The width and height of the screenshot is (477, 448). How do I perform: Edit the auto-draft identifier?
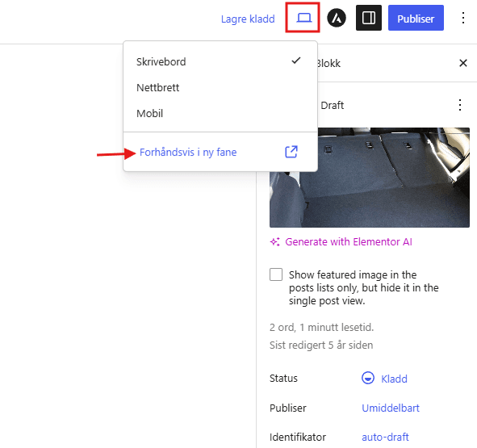(x=385, y=437)
